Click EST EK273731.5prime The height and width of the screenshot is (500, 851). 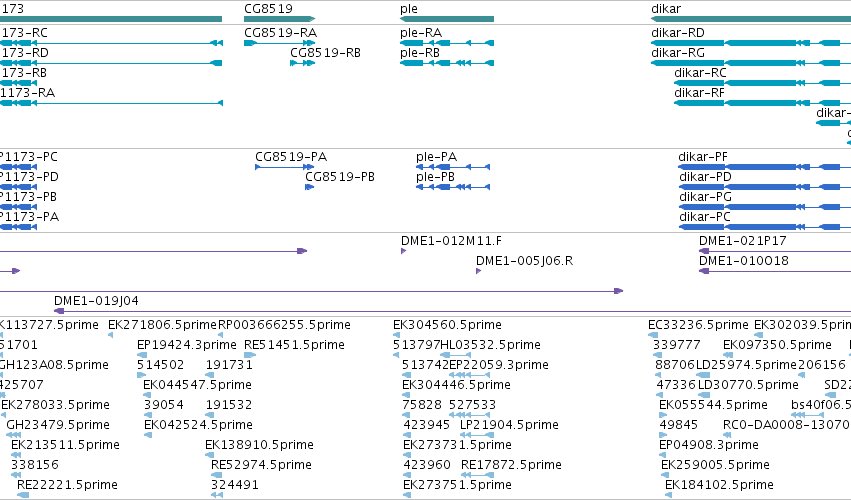click(457, 445)
